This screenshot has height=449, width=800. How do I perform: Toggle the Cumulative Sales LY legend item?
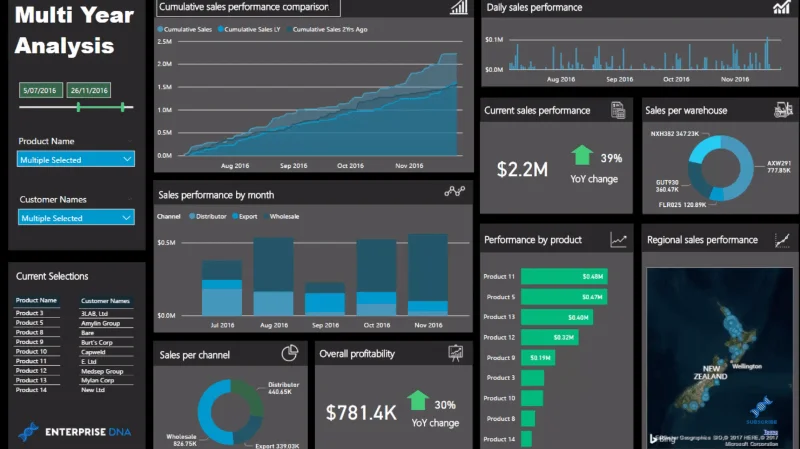(249, 30)
